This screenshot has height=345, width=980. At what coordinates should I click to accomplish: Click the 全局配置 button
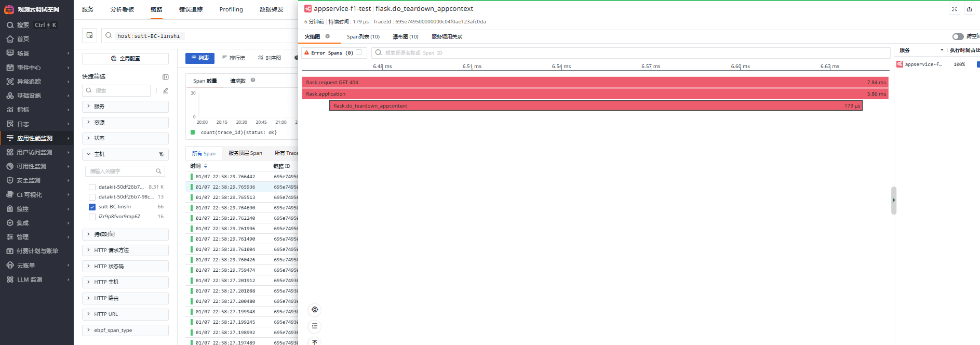pos(125,59)
